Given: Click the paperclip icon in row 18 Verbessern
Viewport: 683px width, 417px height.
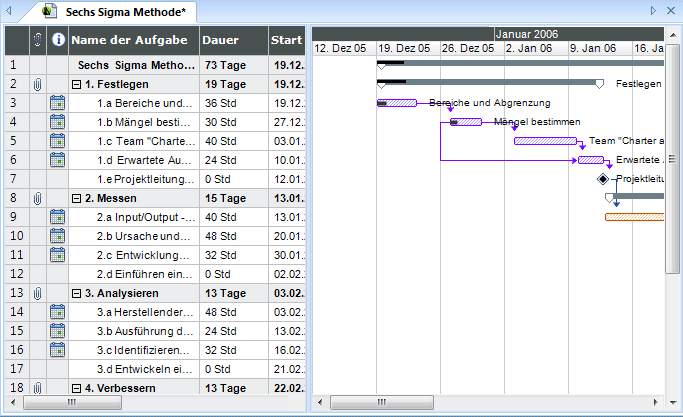Looking at the screenshot, I should [x=37, y=388].
